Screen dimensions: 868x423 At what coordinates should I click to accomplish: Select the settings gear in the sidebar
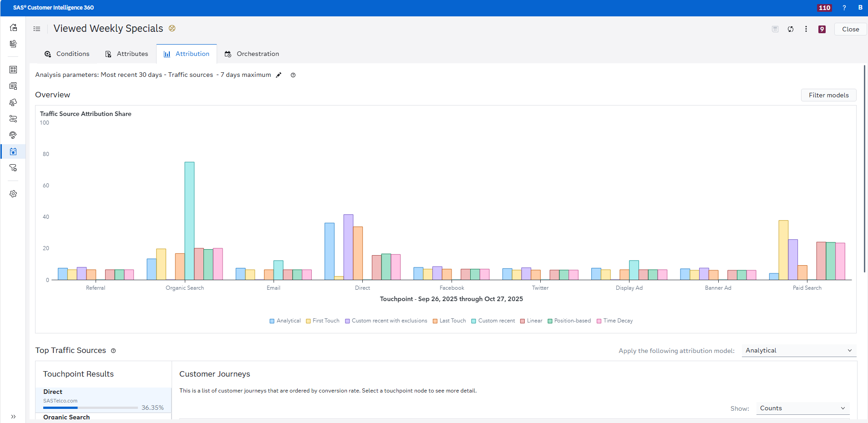13,194
